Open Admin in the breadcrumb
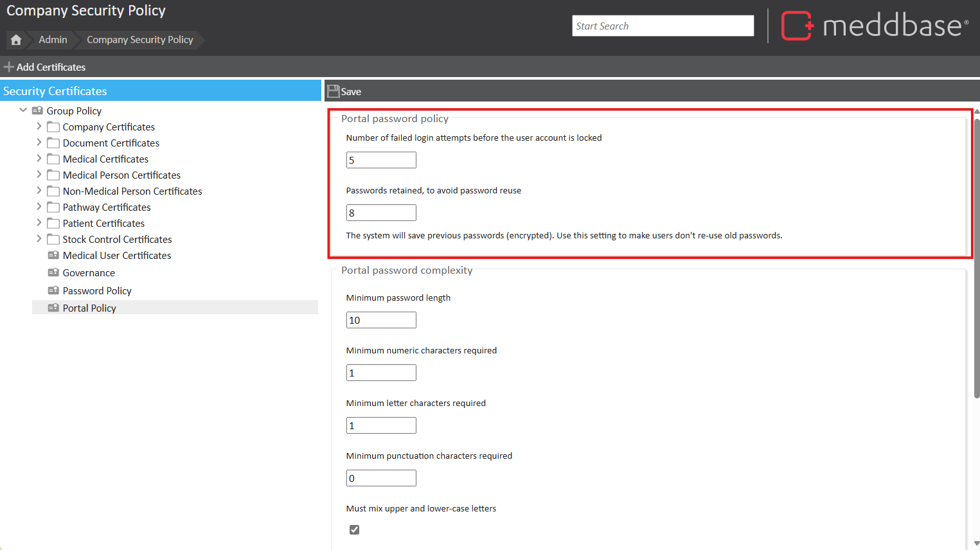 pyautogui.click(x=53, y=40)
